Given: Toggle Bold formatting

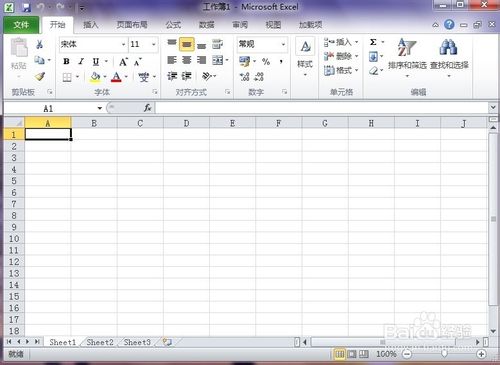Looking at the screenshot, I should (x=66, y=61).
